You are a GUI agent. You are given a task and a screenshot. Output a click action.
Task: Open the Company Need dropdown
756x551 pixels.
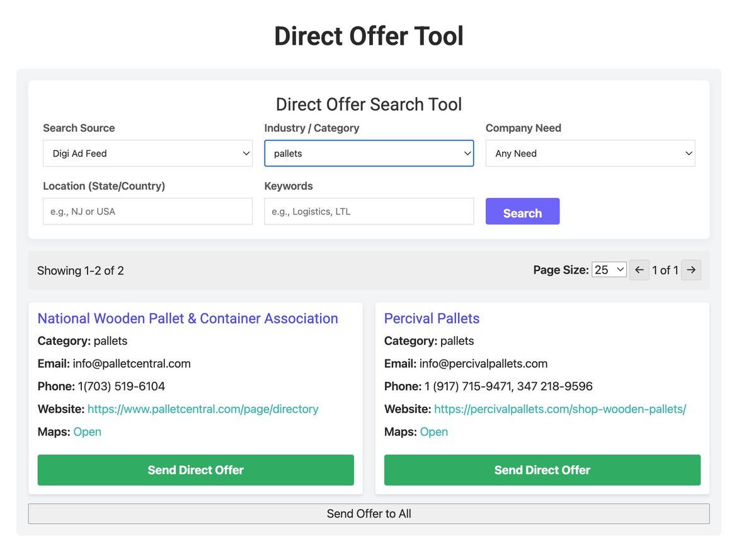tap(590, 153)
